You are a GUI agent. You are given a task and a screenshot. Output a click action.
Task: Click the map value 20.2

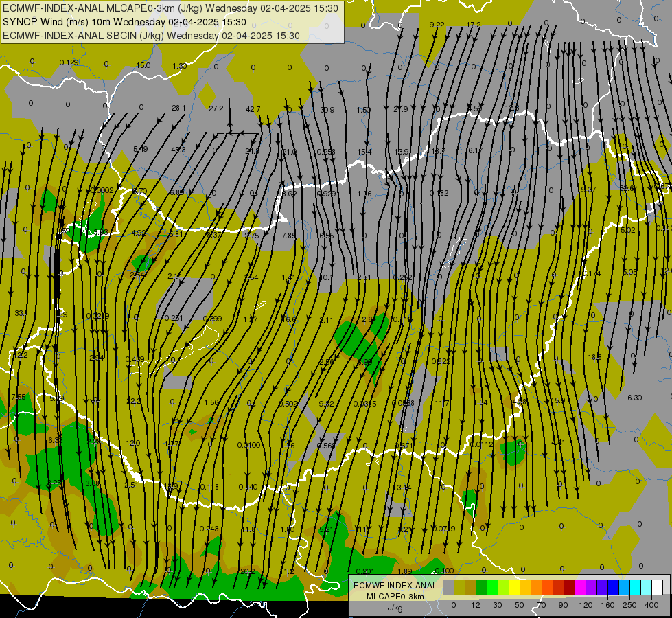pyautogui.click(x=247, y=571)
